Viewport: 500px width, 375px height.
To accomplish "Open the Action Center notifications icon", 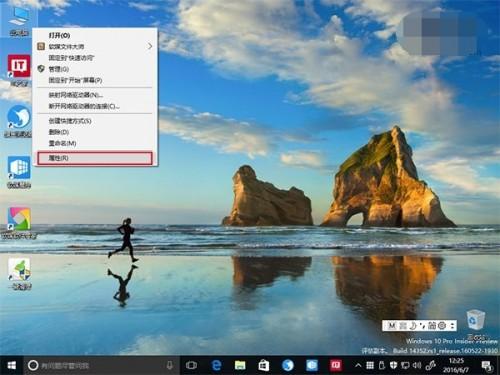I will click(x=487, y=366).
